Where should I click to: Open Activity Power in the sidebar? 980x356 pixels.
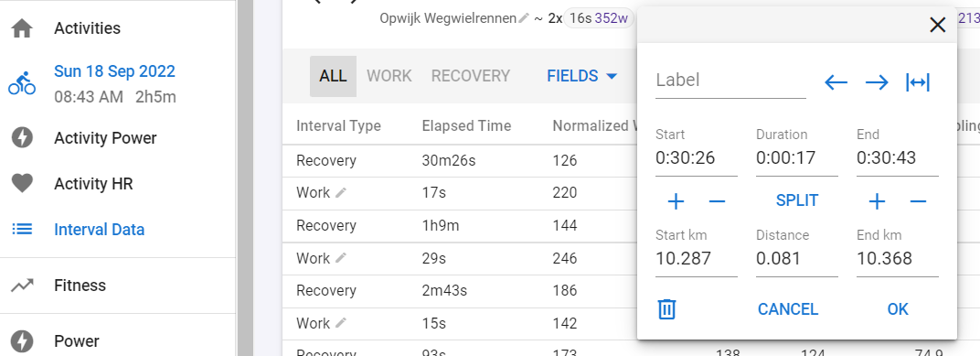(x=105, y=138)
